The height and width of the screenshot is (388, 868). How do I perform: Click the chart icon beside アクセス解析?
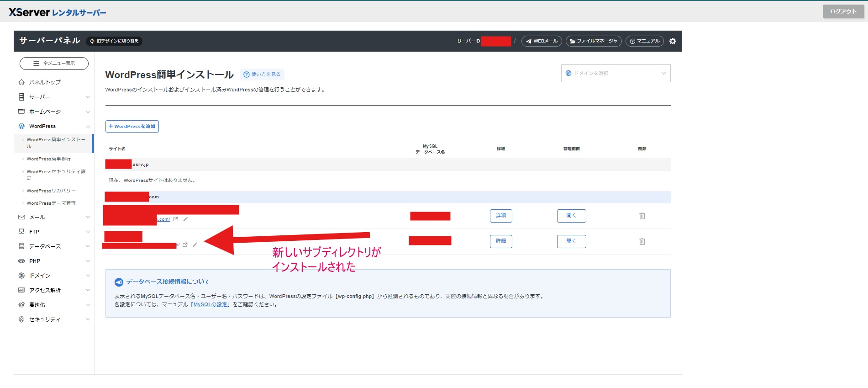(21, 290)
